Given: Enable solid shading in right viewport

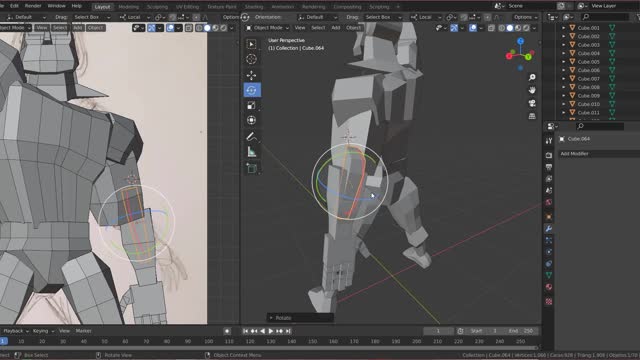Looking at the screenshot, I should (x=510, y=28).
